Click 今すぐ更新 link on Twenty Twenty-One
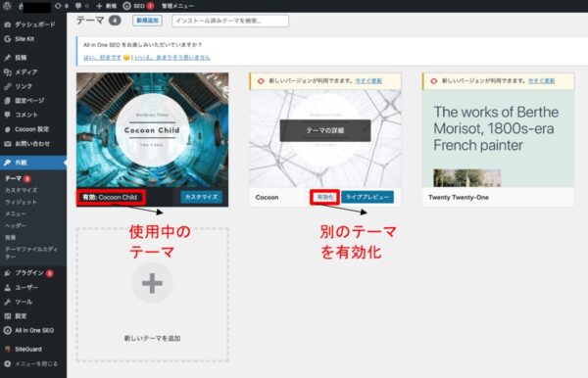Viewport: 588px width, 378px height. click(541, 81)
